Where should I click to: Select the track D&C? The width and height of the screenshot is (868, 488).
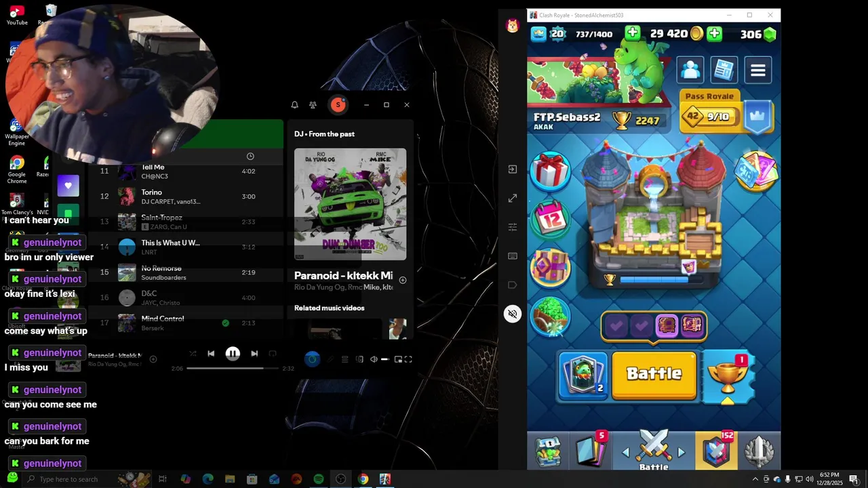(185, 298)
